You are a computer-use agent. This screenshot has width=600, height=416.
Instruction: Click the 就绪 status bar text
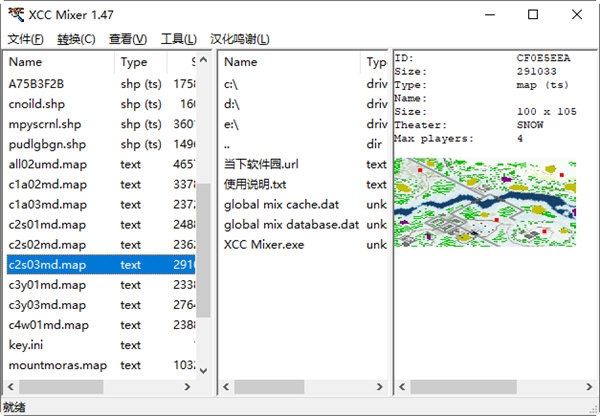[x=14, y=407]
